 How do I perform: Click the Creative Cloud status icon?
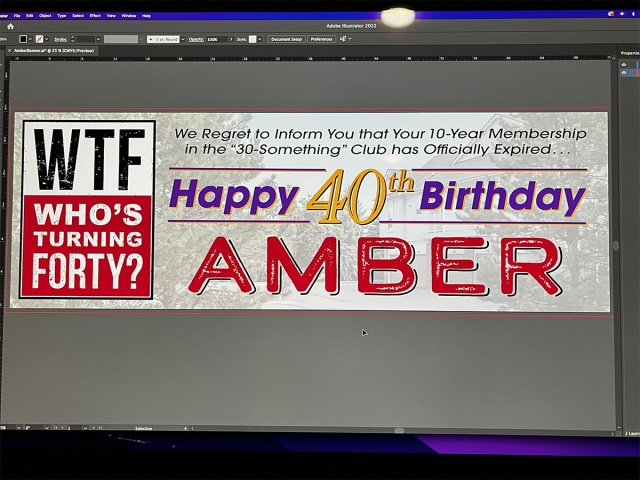click(x=611, y=14)
